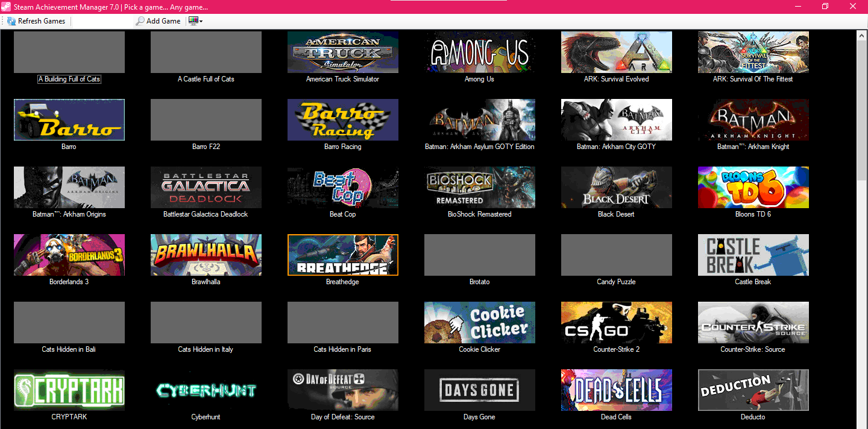Image resolution: width=868 pixels, height=429 pixels.
Task: Select the CRYPTARK thumbnail
Action: pos(69,390)
